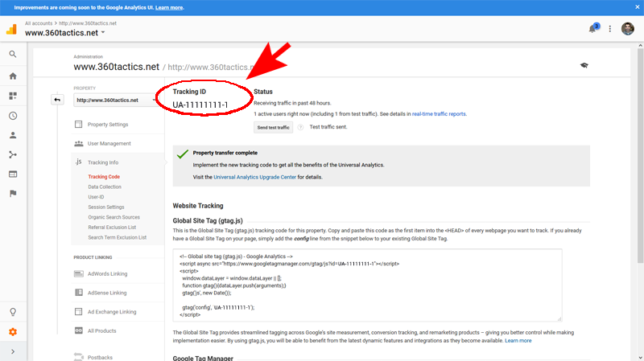Click Send test traffic button

coord(273,128)
